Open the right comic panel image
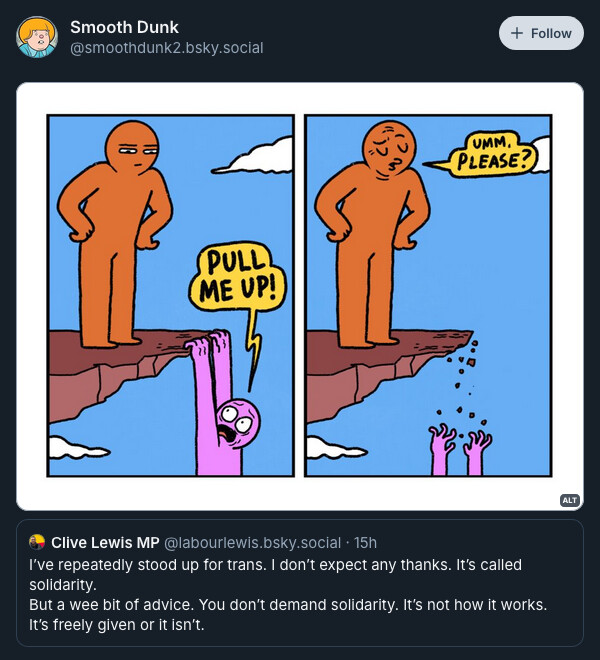This screenshot has height=660, width=600. click(x=428, y=295)
